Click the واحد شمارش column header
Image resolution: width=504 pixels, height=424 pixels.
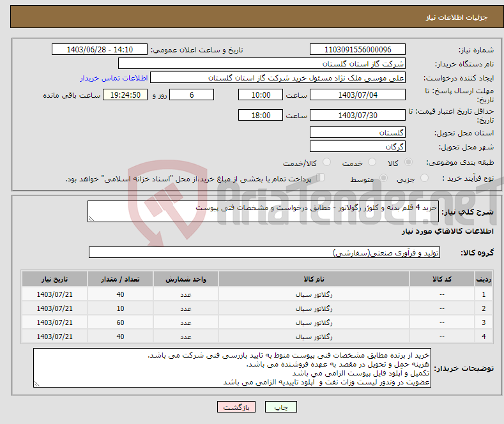186,279
